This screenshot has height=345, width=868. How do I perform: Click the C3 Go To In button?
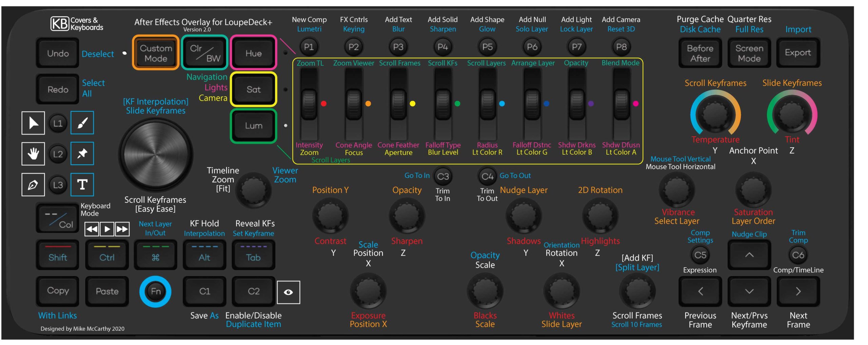pyautogui.click(x=443, y=176)
